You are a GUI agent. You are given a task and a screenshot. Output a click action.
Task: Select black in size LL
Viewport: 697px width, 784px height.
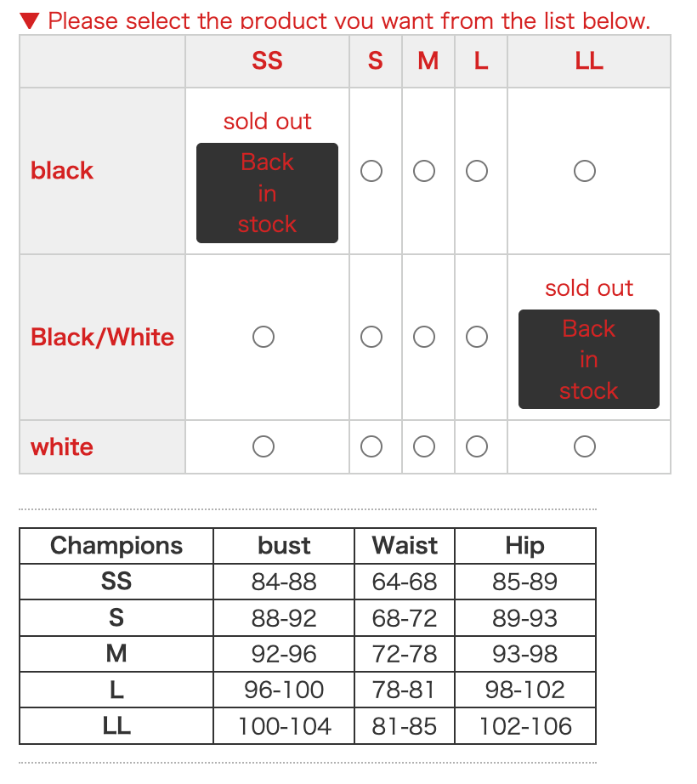585,172
